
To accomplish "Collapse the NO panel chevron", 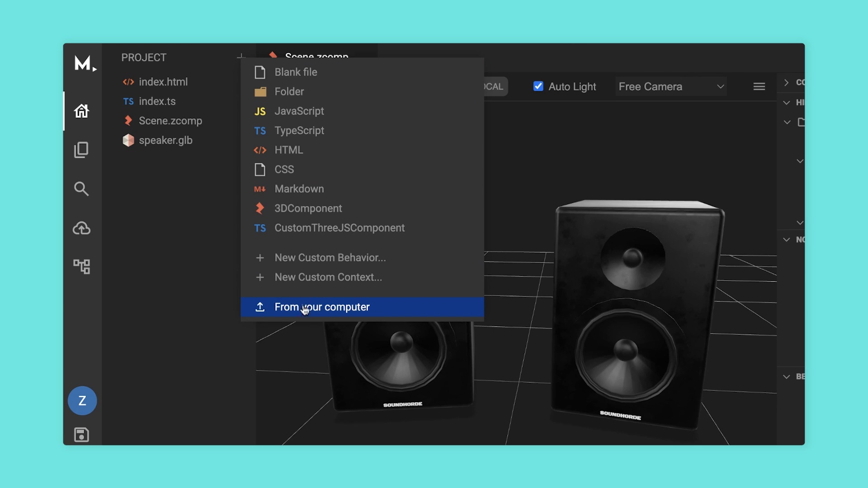I will (x=787, y=239).
